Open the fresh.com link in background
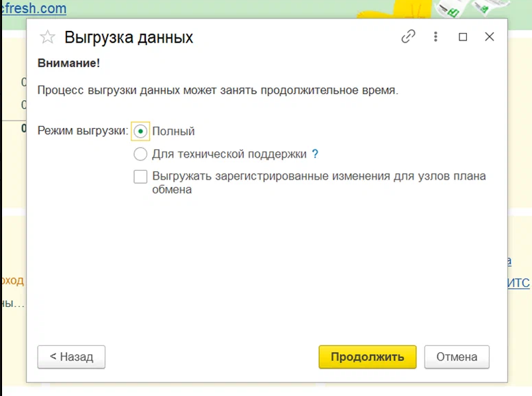 (34, 8)
